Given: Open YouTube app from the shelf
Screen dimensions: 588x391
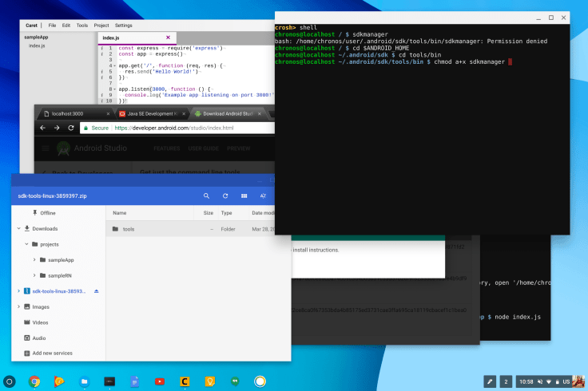Looking at the screenshot, I should (160, 381).
